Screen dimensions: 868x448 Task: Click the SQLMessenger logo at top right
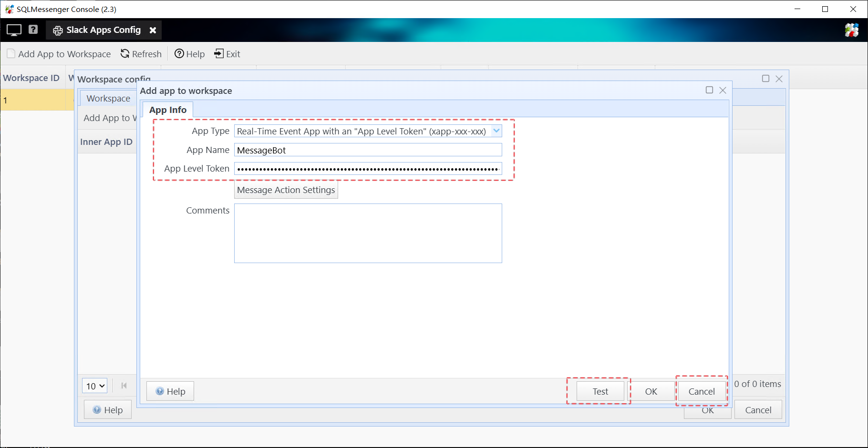(851, 30)
